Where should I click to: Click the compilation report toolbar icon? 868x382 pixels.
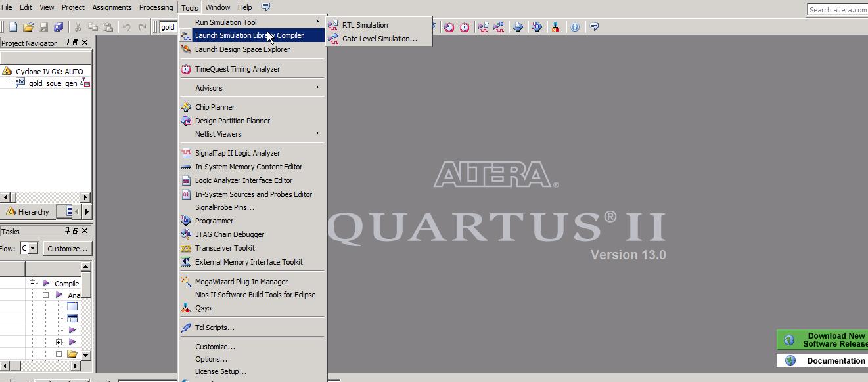click(518, 27)
